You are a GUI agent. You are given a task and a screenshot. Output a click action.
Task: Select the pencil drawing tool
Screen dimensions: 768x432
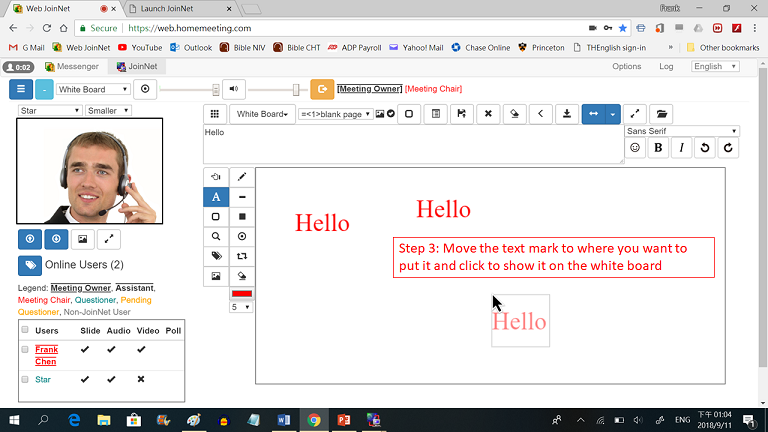point(242,177)
